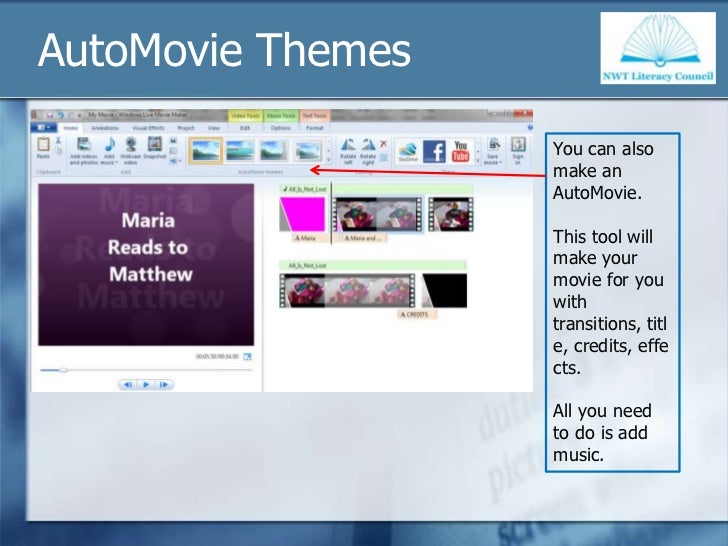Click the second All_Is_Not_Lost music track
Viewport: 728px width, 546px height.
[373, 266]
